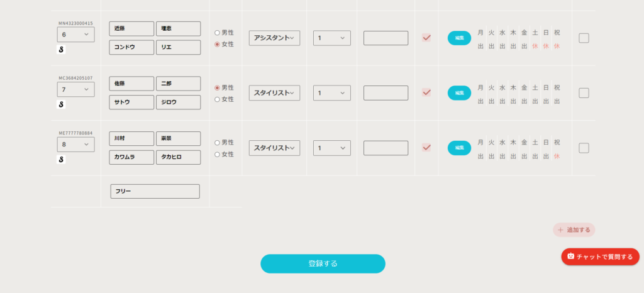Uncheck the pink checkbox in 近藤's row

(426, 38)
